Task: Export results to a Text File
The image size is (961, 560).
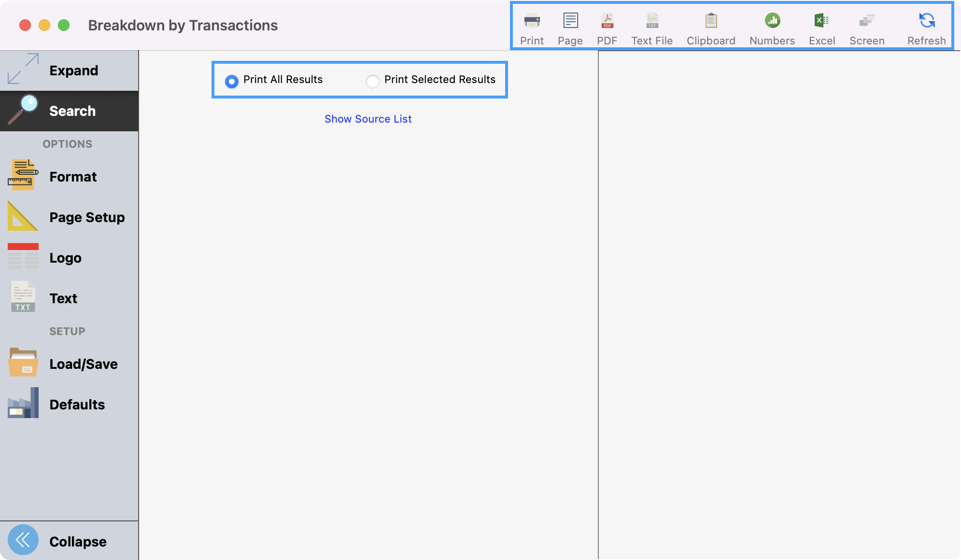Action: click(651, 27)
